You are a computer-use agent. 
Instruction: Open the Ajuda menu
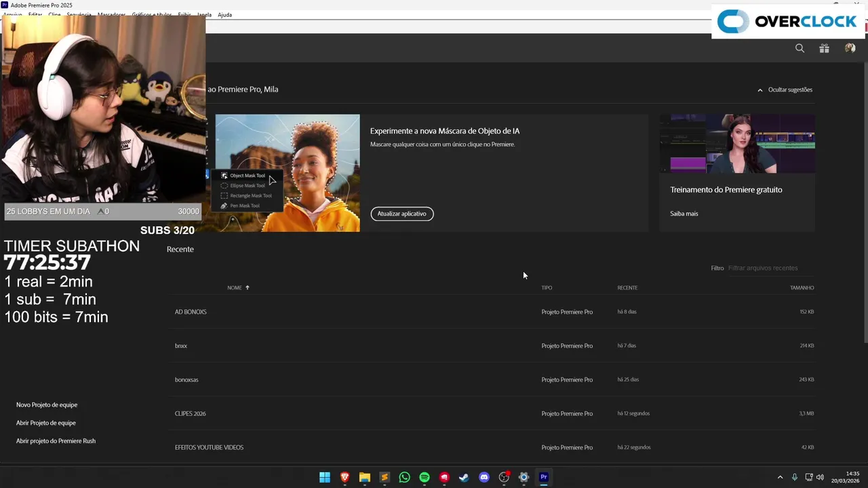point(224,14)
